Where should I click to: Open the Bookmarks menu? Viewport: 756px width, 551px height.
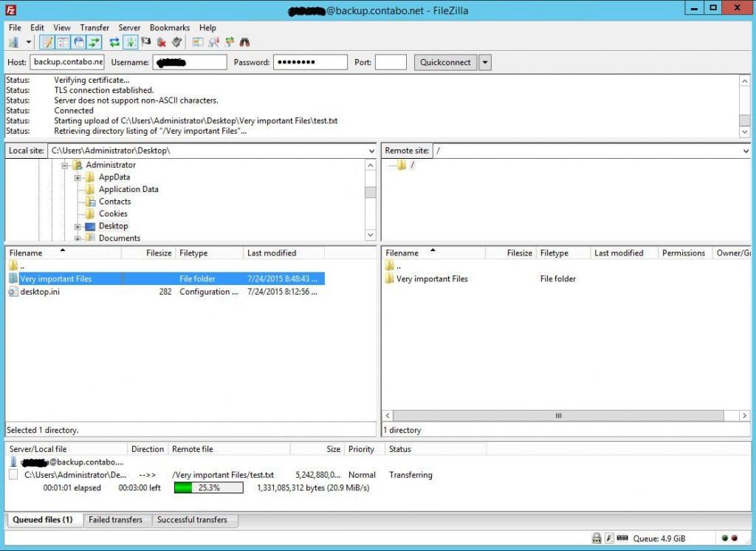click(x=170, y=27)
